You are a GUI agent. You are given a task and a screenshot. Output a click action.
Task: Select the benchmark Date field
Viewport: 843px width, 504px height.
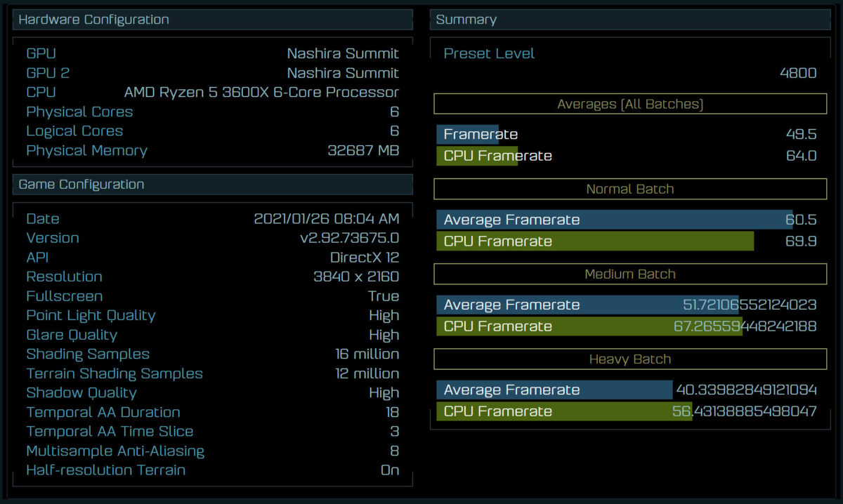point(42,219)
